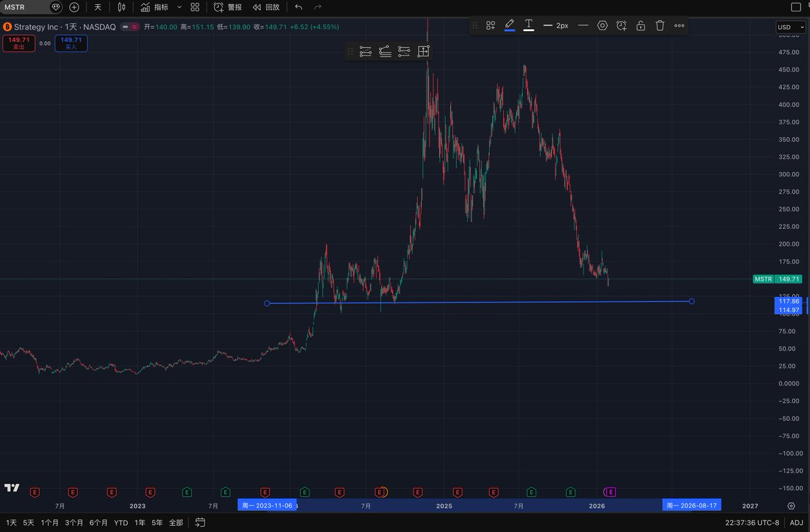This screenshot has width=810, height=532.
Task: Click the undo arrow in the toolbar
Action: coord(299,7)
